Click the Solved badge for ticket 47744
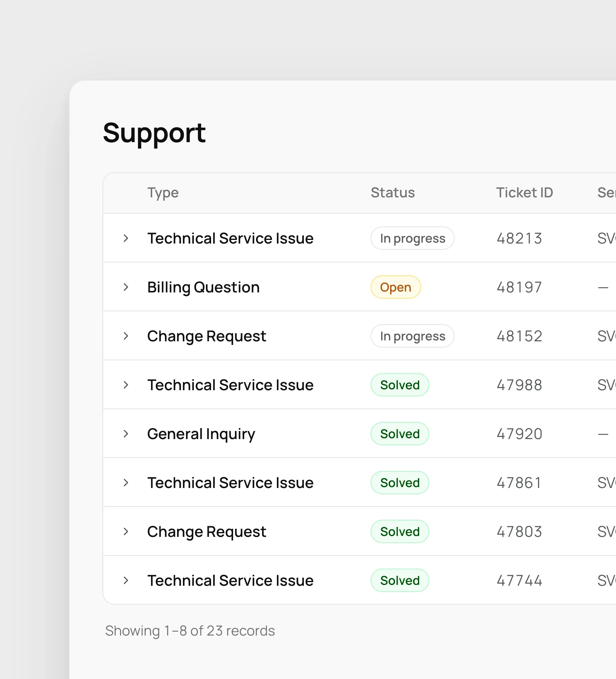The width and height of the screenshot is (616, 679). click(400, 580)
